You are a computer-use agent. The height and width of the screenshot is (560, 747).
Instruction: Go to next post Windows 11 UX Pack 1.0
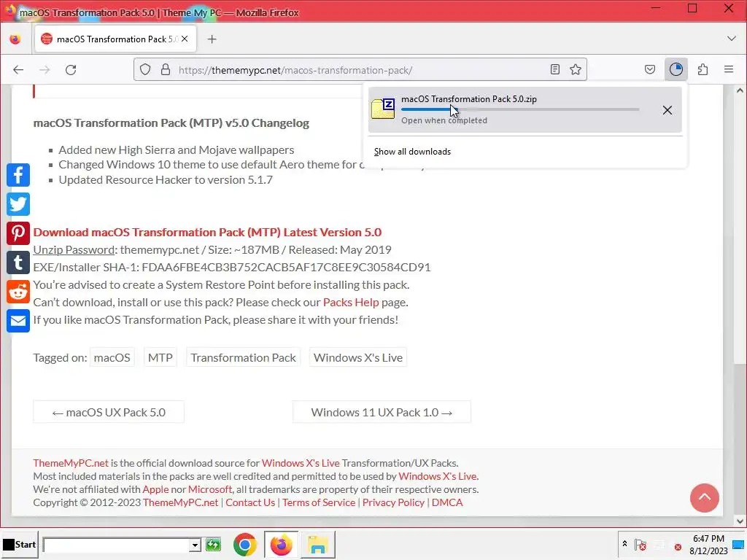click(x=382, y=413)
